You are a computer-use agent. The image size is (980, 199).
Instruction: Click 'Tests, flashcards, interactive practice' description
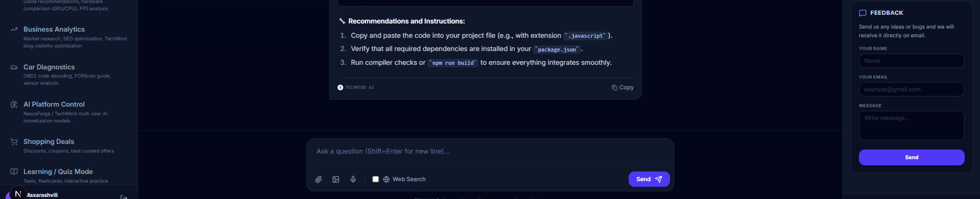click(66, 181)
